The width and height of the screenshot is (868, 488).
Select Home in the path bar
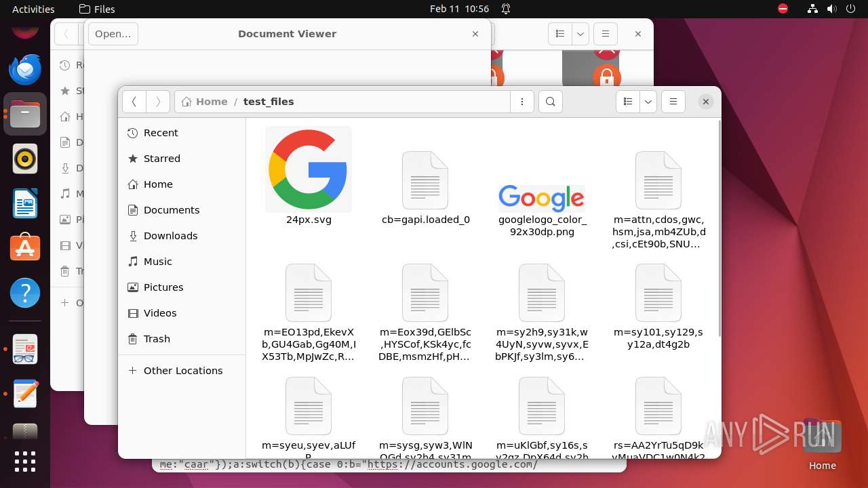pos(205,102)
